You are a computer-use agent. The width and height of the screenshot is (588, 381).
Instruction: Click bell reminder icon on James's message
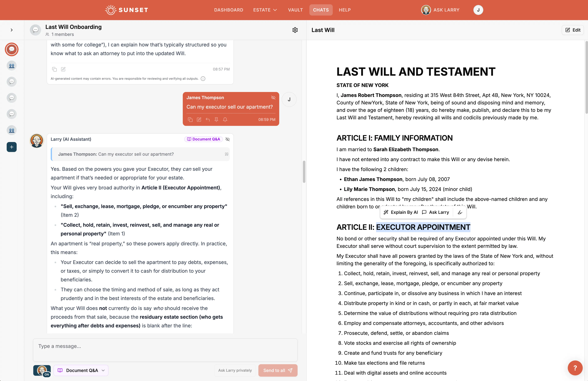click(225, 119)
